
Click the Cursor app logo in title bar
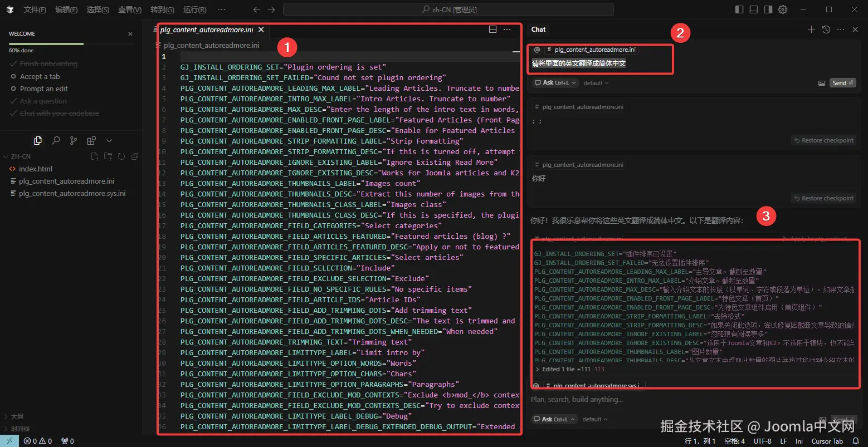(11, 9)
